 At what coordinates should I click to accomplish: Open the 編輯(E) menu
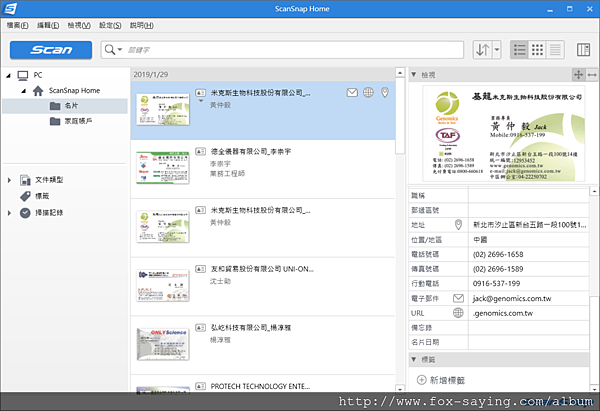(x=48, y=25)
